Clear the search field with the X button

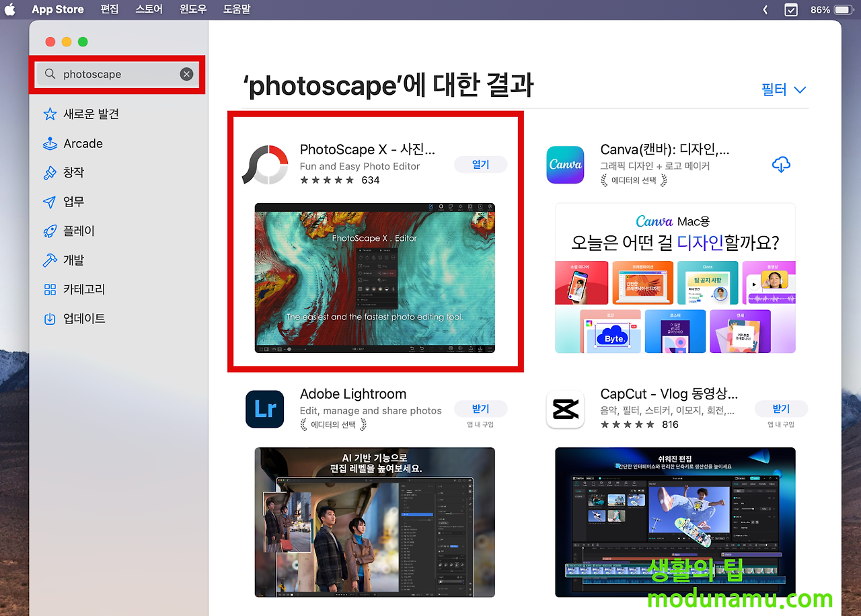click(186, 74)
